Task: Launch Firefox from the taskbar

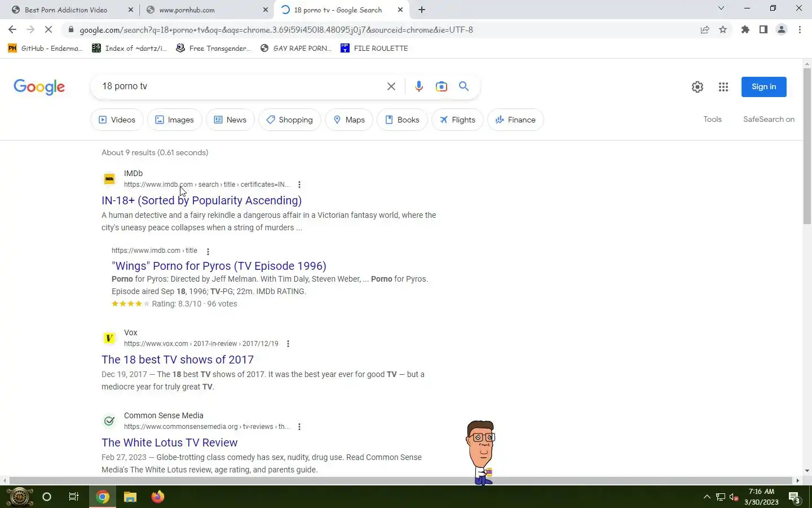Action: [x=157, y=497]
